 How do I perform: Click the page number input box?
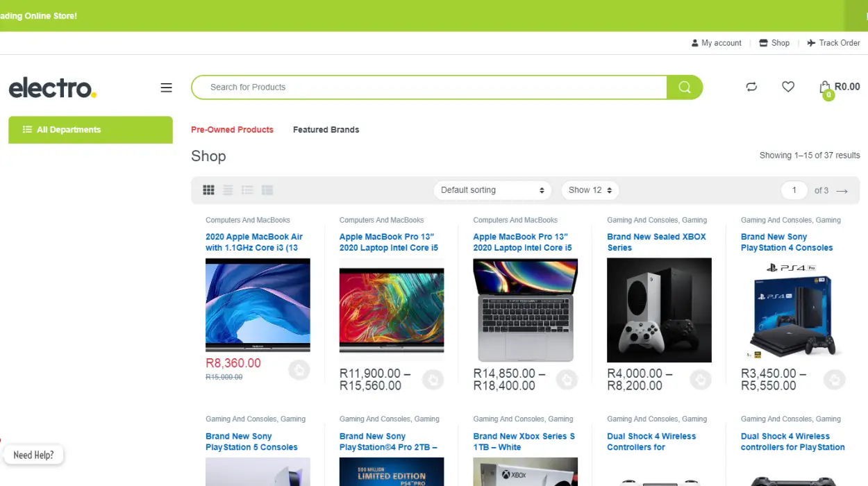tap(794, 190)
